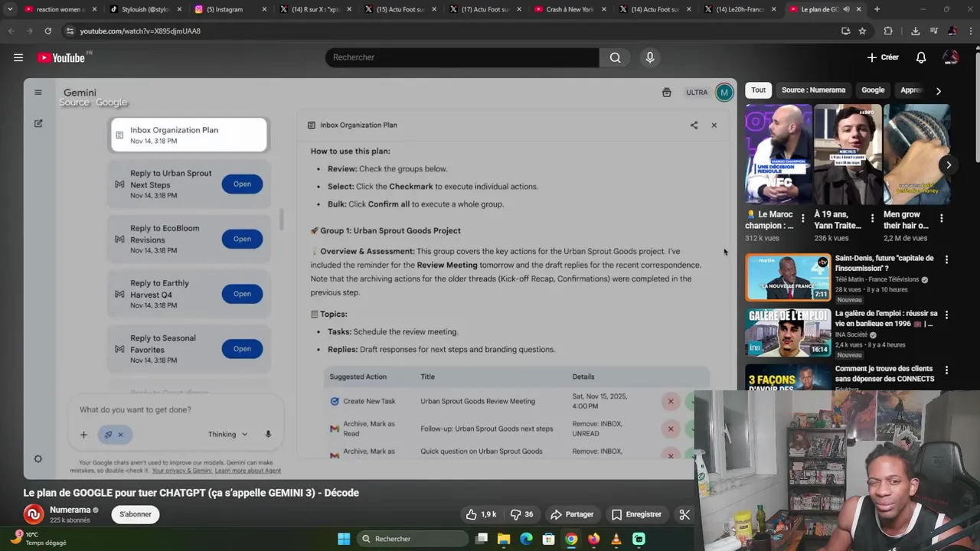Image resolution: width=980 pixels, height=551 pixels.
Task: Switch to the Instagram tab
Action: [x=228, y=9]
